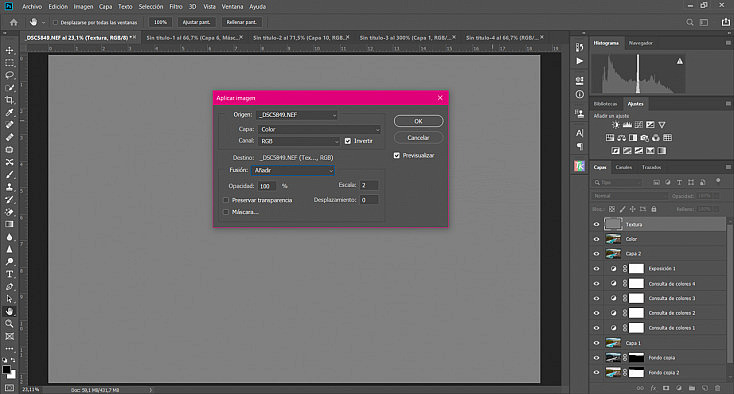
Task: Go to Home screen icon
Action: click(x=14, y=22)
